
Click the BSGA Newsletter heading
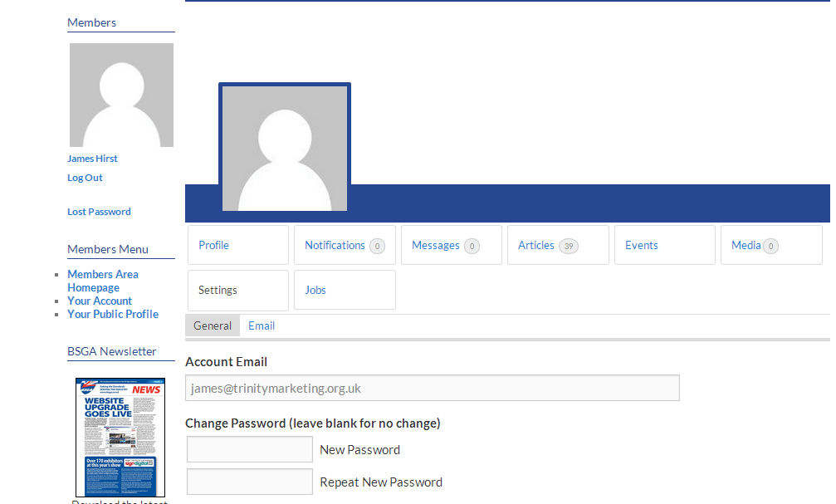[111, 351]
